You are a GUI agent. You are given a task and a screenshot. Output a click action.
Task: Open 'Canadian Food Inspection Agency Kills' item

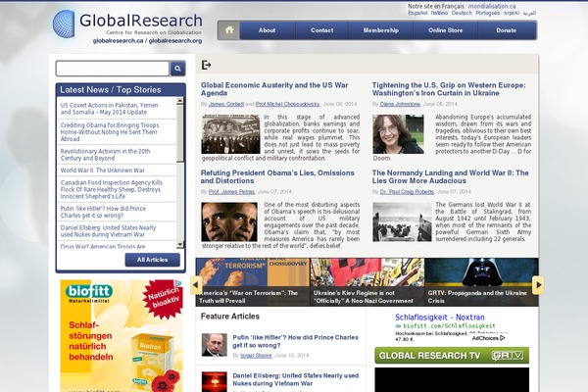(112, 189)
